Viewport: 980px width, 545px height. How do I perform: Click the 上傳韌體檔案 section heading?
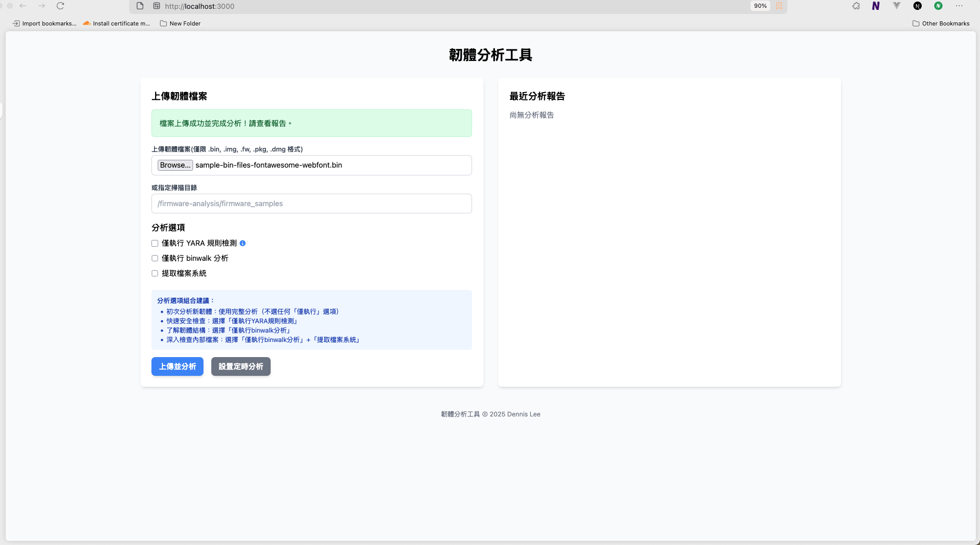180,96
